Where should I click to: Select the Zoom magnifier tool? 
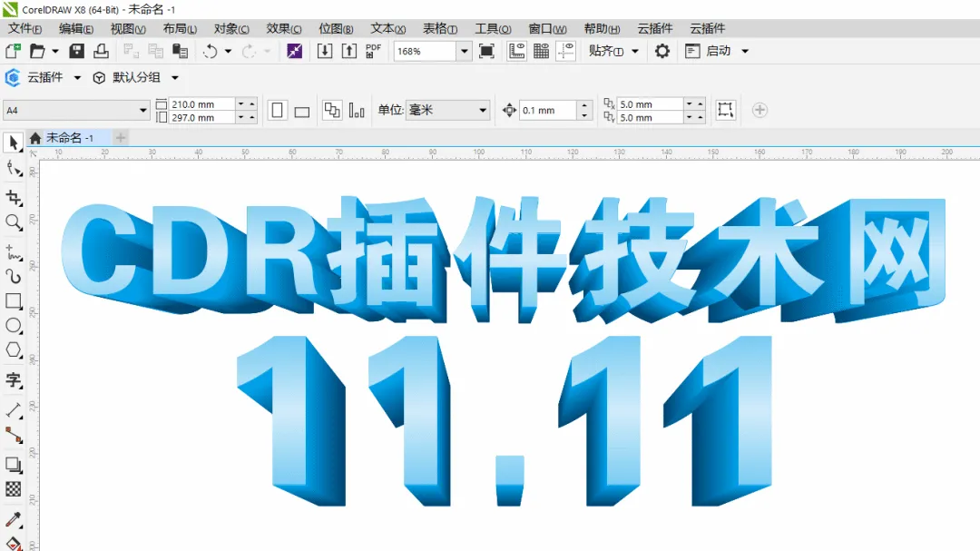pos(13,222)
